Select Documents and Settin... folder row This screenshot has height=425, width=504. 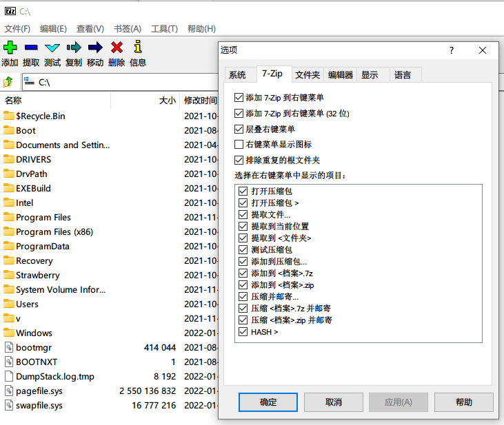coord(110,145)
